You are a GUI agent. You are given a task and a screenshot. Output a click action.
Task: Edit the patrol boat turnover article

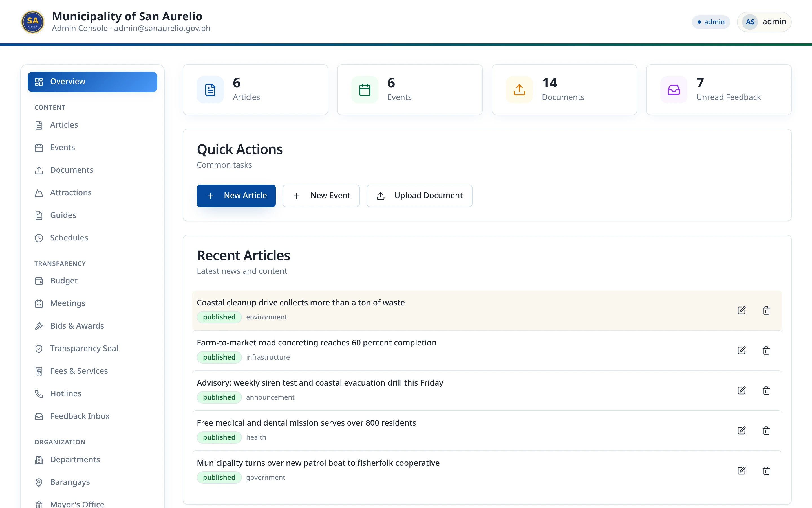tap(742, 470)
